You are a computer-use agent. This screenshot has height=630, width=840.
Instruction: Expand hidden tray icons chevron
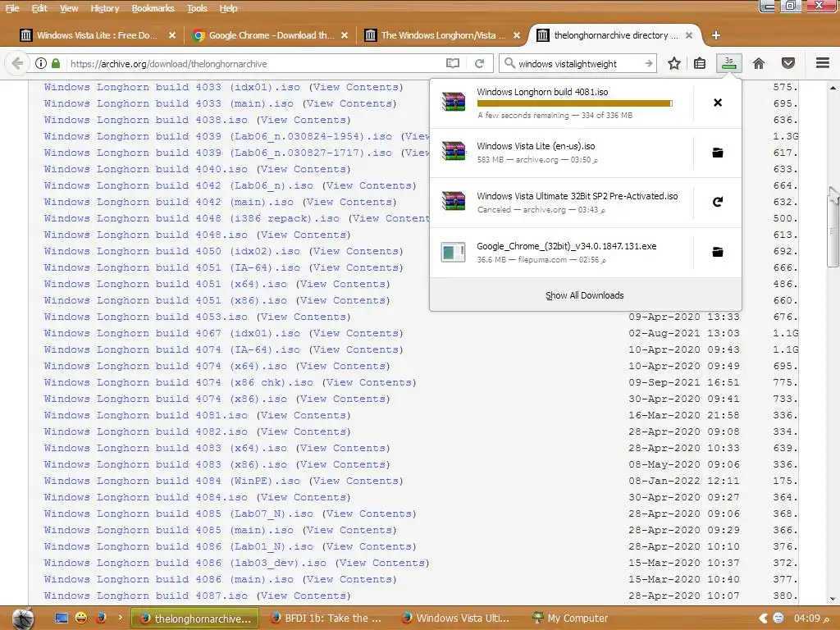tap(764, 619)
